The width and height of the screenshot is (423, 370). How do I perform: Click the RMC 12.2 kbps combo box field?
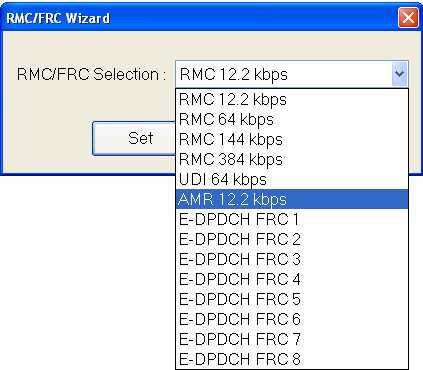[292, 74]
